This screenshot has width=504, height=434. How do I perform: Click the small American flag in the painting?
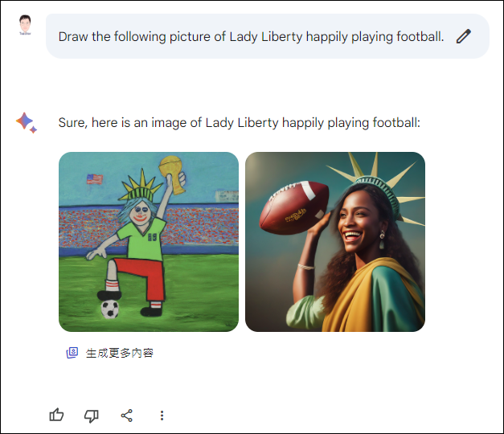point(95,179)
